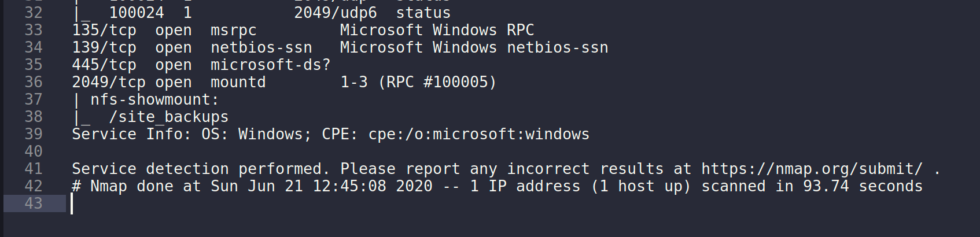
Task: Click the nfs-showmount: text
Action: (154, 99)
